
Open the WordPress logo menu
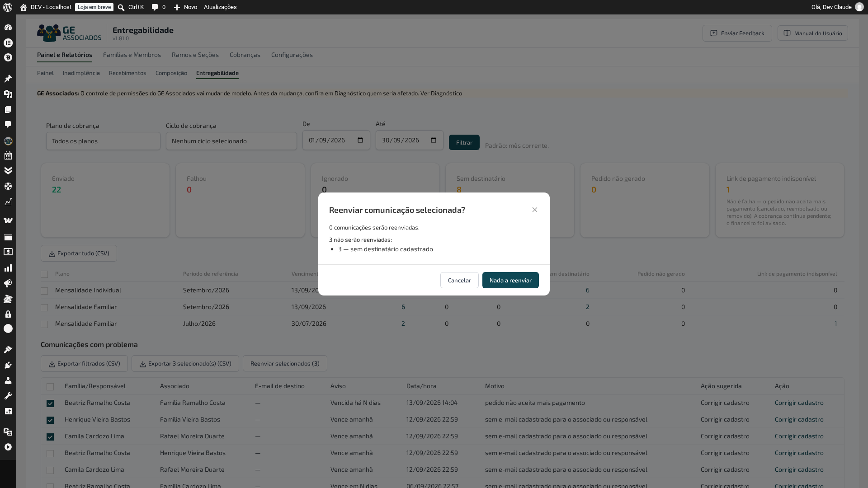(8, 7)
